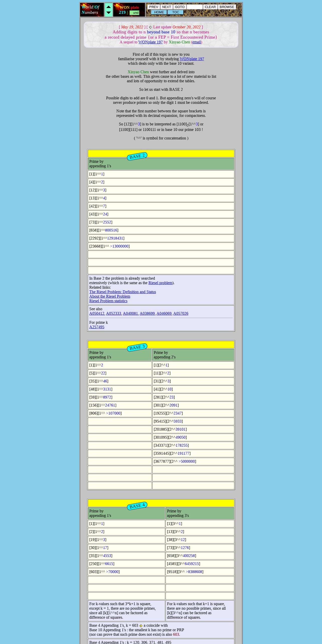Click the plate number input field
The image size is (322, 644).
195,7
